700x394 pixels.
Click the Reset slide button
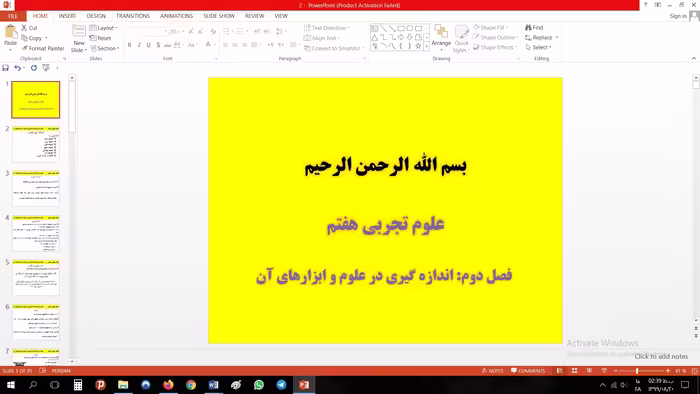[x=100, y=38]
